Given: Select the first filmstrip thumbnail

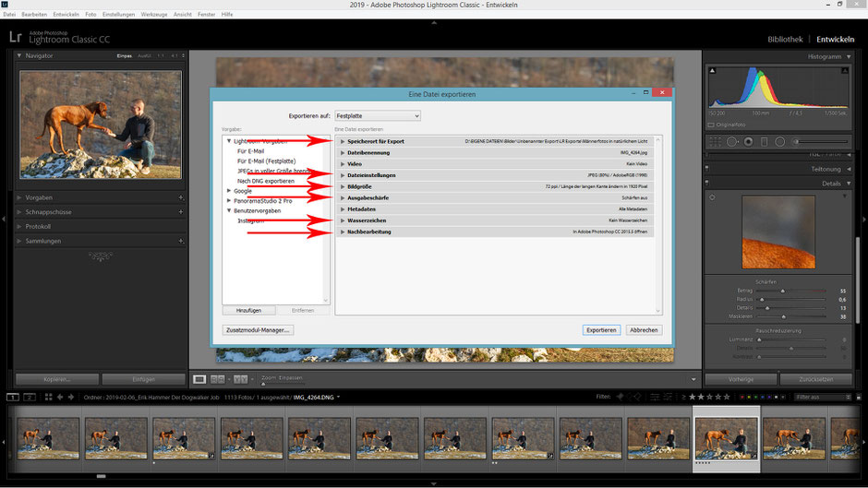Looking at the screenshot, I should pos(48,438).
